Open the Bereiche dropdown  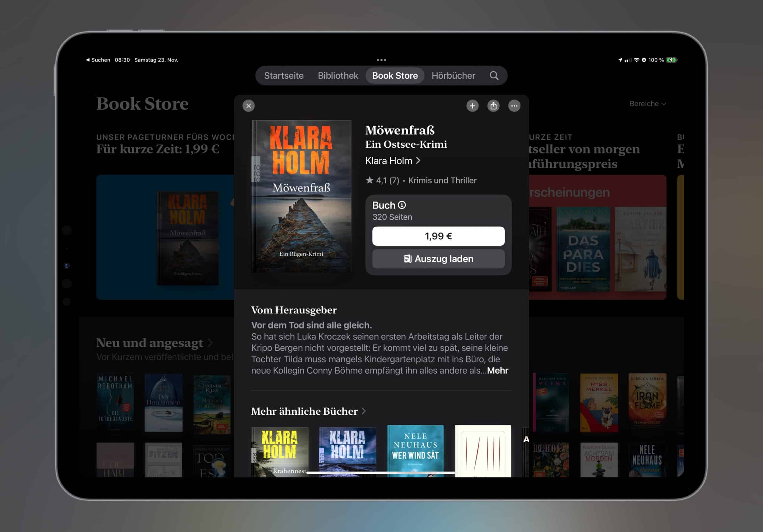point(647,104)
